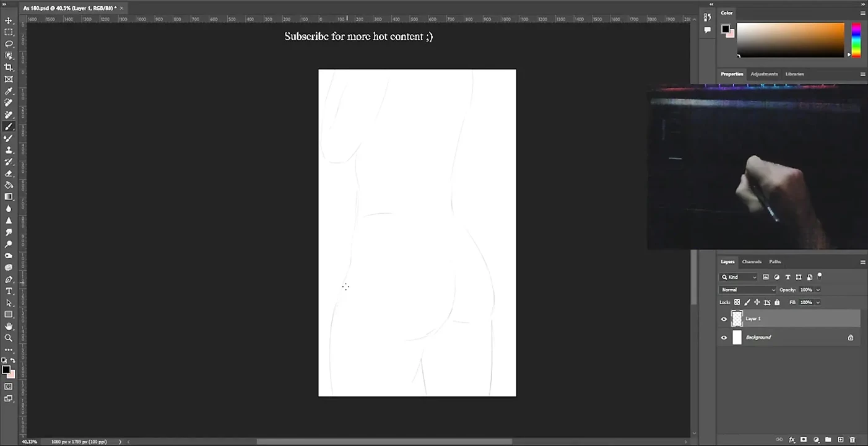Screen dimensions: 868x446
Task: Pick the Crop tool
Action: tap(9, 68)
